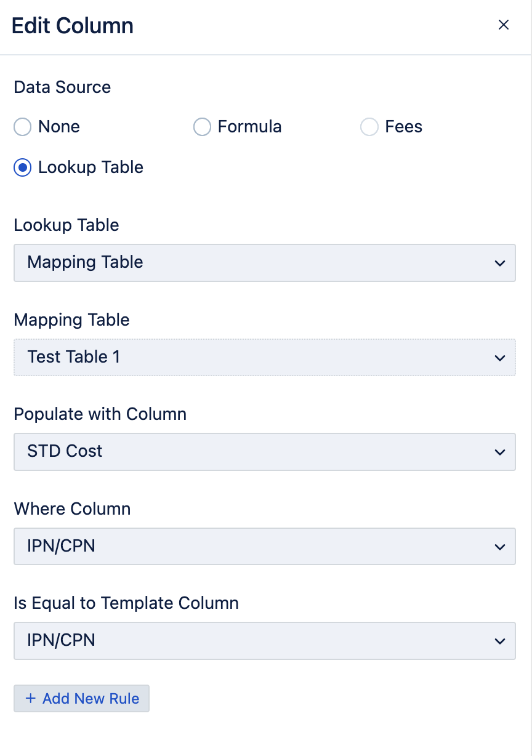The image size is (532, 756).
Task: Click the Populate with Column field label
Action: click(x=100, y=414)
